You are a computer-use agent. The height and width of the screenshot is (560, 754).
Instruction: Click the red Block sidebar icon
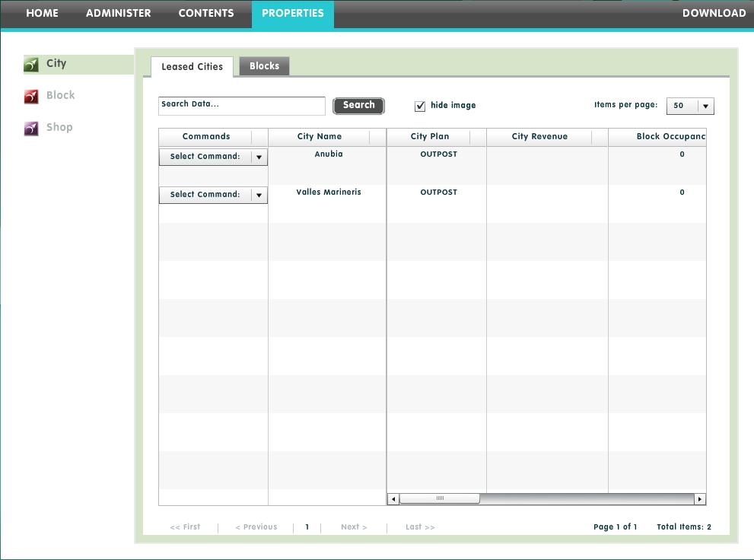tap(31, 97)
